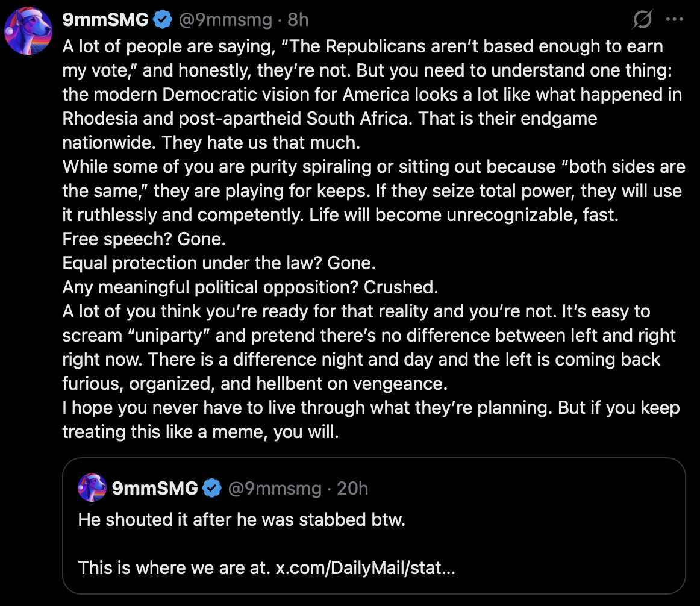Click the Grok explain-post icon
The height and width of the screenshot is (606, 700).
[x=643, y=20]
